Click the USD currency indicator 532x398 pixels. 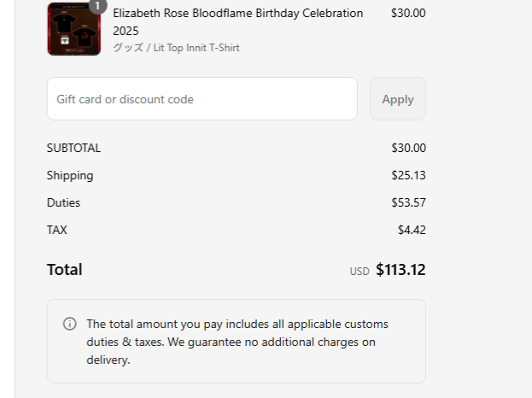pyautogui.click(x=359, y=272)
